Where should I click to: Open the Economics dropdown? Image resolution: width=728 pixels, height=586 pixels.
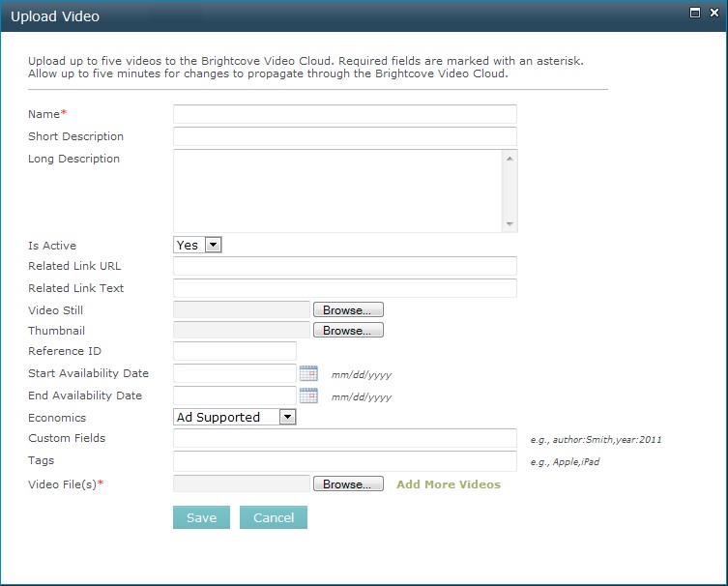pyautogui.click(x=287, y=417)
